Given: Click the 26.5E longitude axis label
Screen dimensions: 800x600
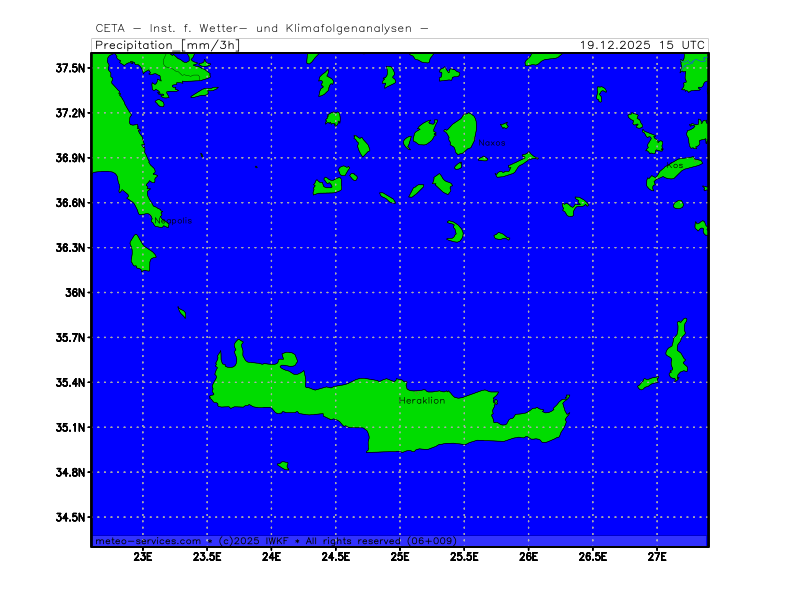Looking at the screenshot, I should (x=593, y=556).
